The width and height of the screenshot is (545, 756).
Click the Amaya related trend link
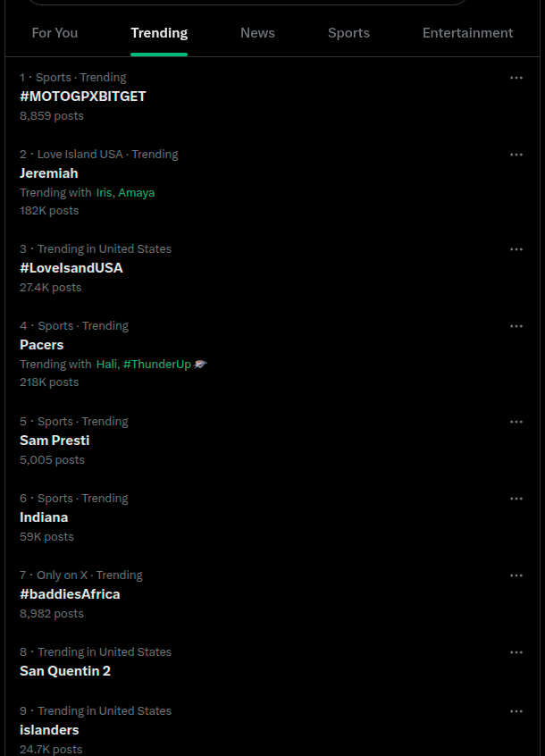(x=137, y=192)
